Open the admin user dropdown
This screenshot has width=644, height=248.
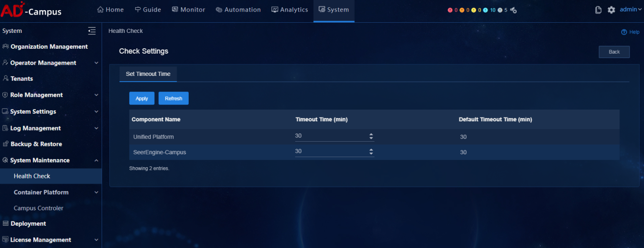pos(630,9)
